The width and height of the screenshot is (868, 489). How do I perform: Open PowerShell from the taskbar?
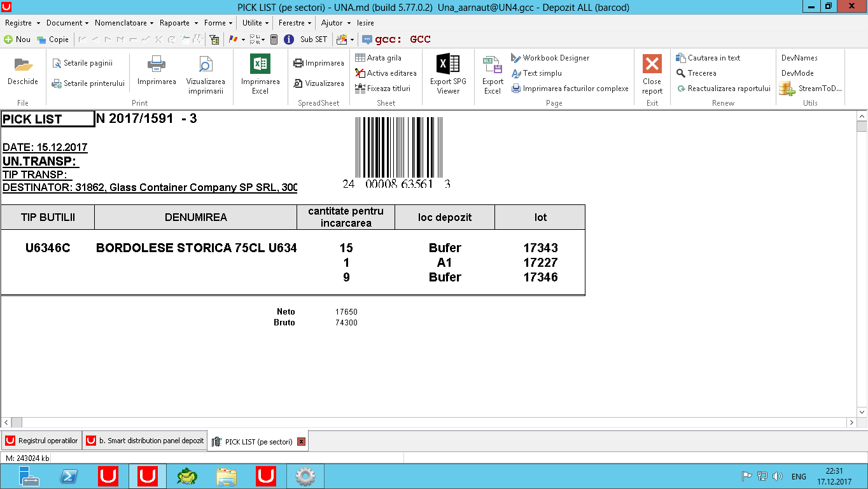point(69,476)
